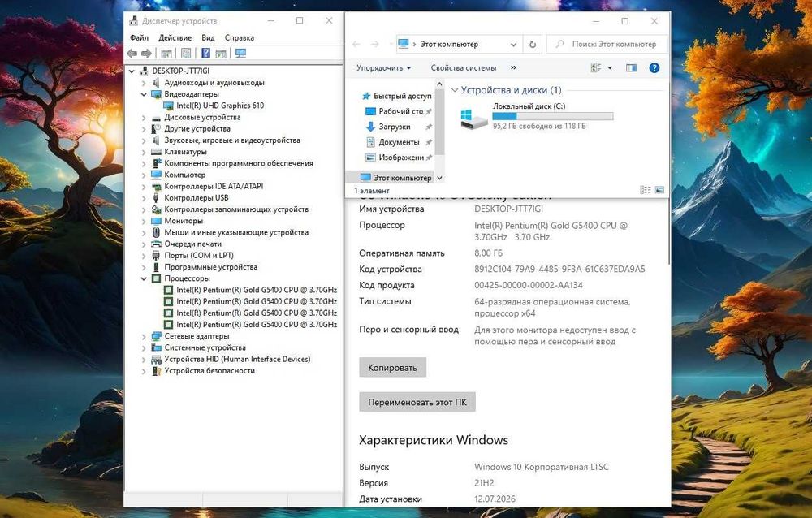Click the Сетевые адаптеры icon
Viewport: 812px width, 518px height.
coord(156,336)
